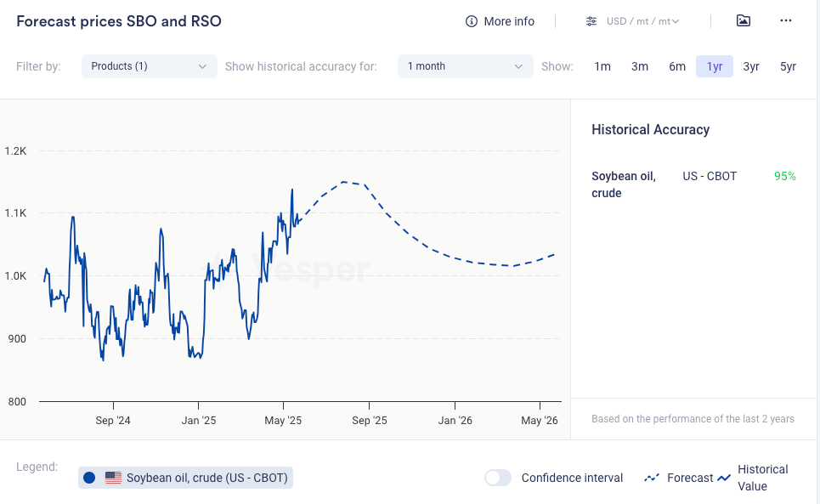Select the 1yr time range

(x=715, y=66)
